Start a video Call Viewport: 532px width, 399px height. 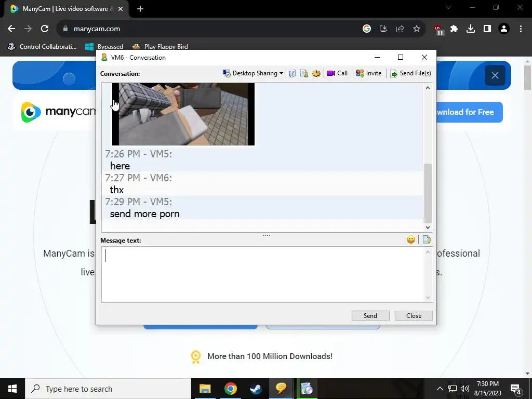337,73
